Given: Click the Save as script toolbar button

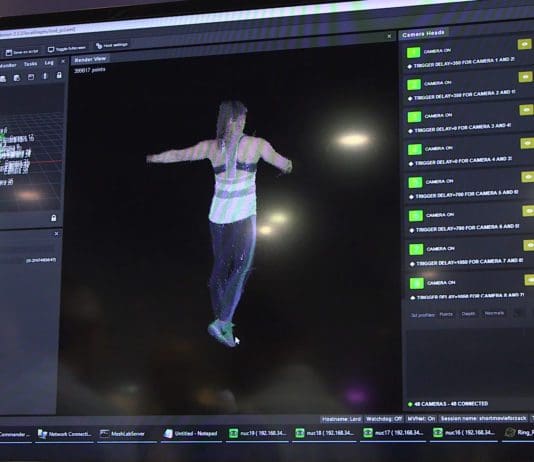Looking at the screenshot, I should [x=22, y=52].
